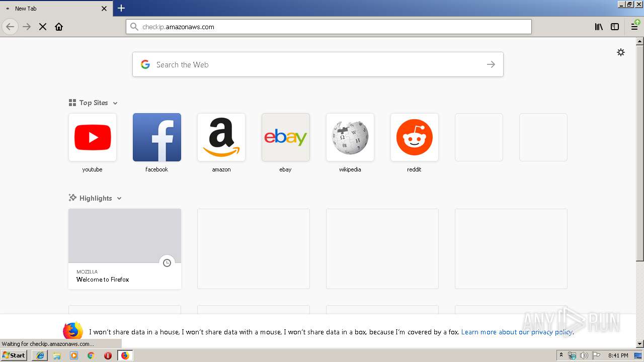Click the Google logo in search box
644x362 pixels.
pyautogui.click(x=145, y=64)
